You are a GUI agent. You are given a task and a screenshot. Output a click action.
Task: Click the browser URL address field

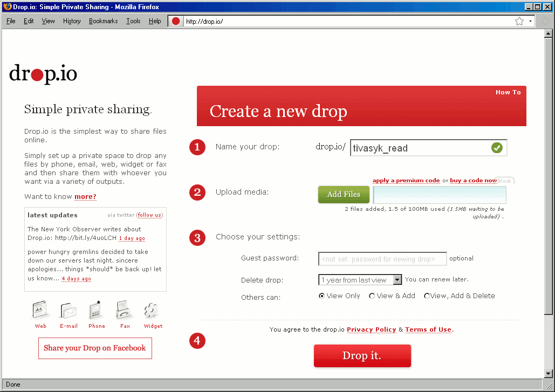[x=348, y=21]
